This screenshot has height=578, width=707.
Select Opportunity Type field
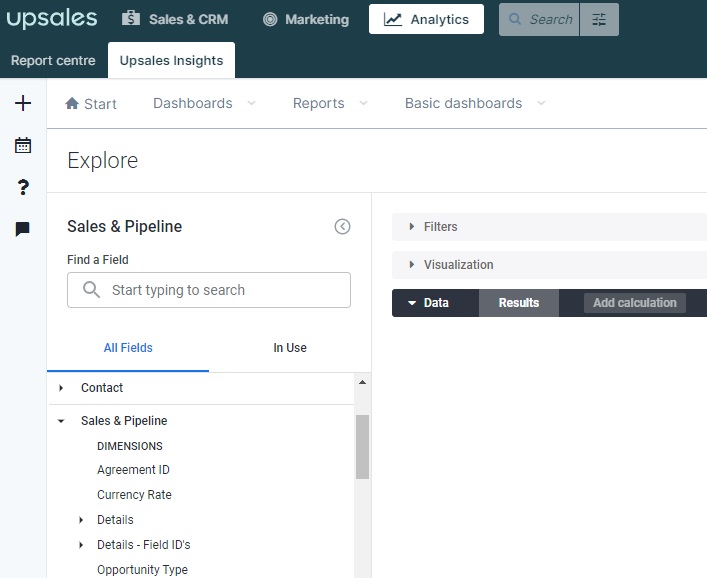(142, 569)
